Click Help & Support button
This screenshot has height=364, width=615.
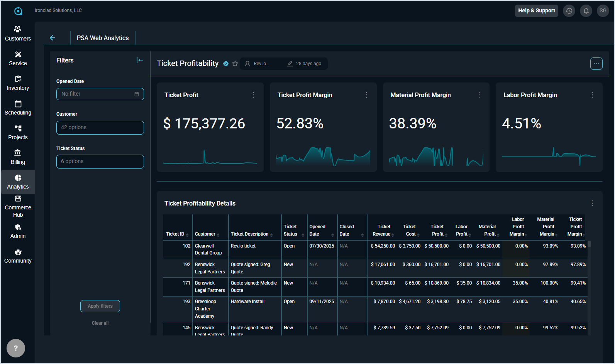point(536,11)
